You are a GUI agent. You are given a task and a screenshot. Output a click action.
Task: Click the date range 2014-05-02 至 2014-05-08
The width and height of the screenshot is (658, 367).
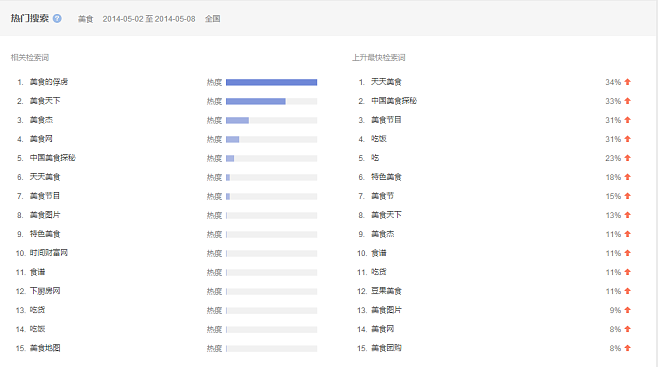pyautogui.click(x=149, y=19)
